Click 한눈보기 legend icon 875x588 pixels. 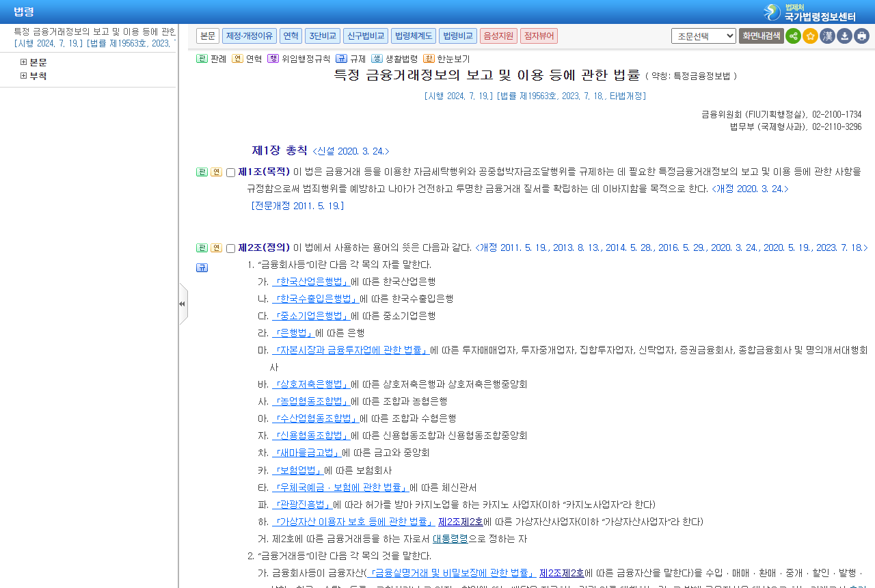click(429, 59)
